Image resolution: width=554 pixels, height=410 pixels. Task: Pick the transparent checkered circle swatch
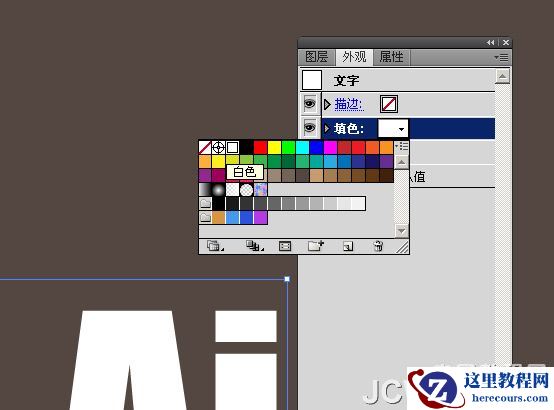(246, 189)
